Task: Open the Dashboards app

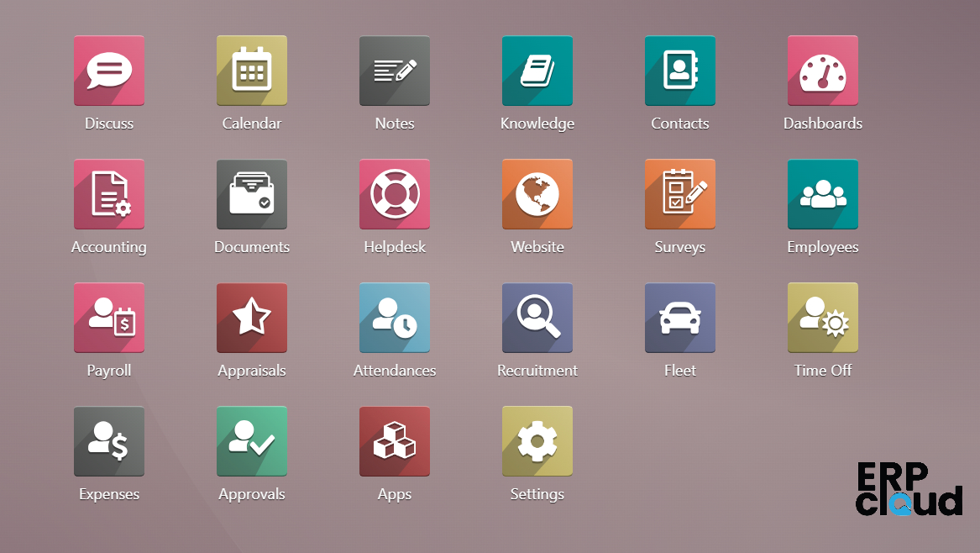Action: tap(822, 71)
